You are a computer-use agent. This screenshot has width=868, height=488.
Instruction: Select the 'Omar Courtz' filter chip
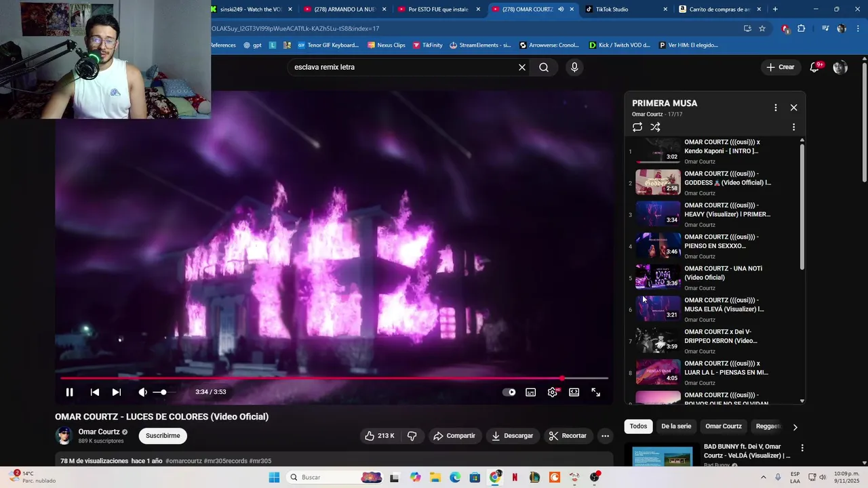[x=724, y=426]
